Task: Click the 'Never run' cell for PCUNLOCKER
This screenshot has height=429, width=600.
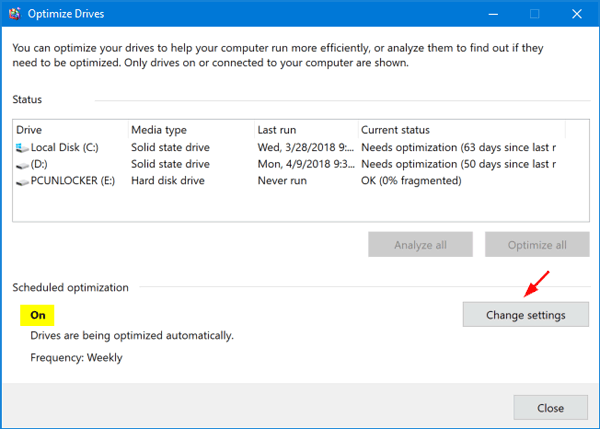Action: coord(282,181)
